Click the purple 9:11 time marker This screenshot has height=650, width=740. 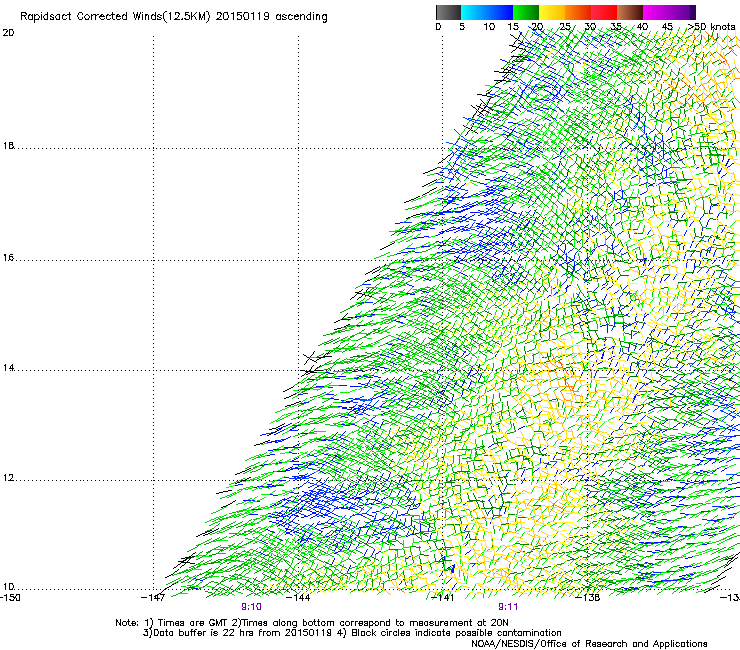pos(508,607)
